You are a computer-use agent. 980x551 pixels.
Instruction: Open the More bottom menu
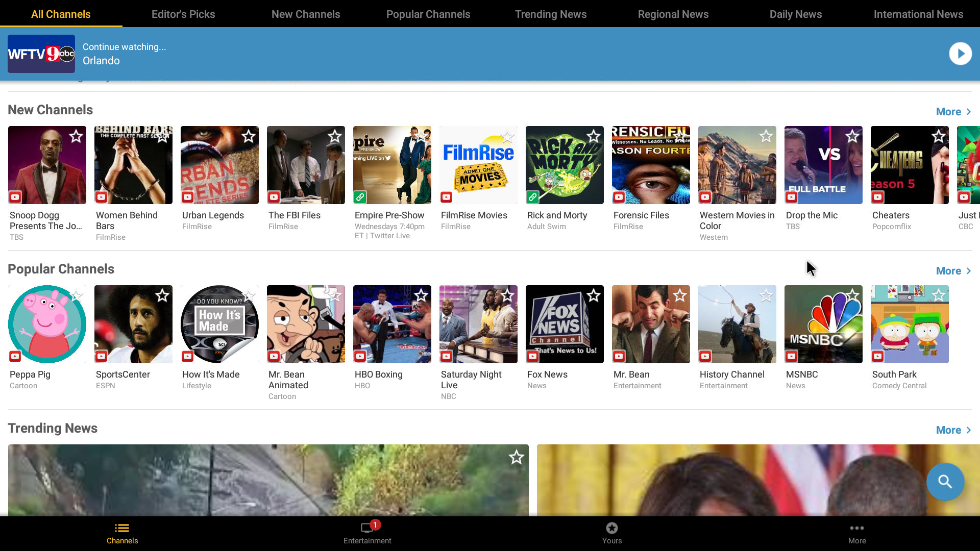click(x=857, y=534)
